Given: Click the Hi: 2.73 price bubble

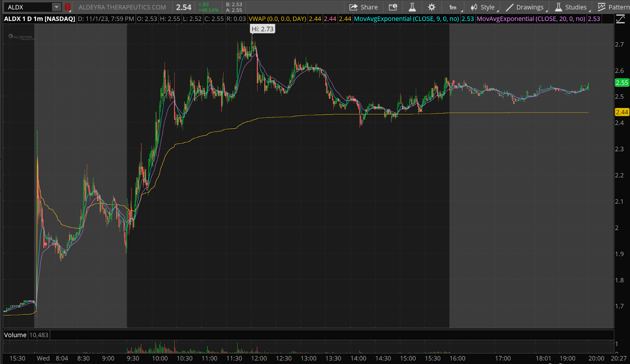Looking at the screenshot, I should [x=262, y=29].
